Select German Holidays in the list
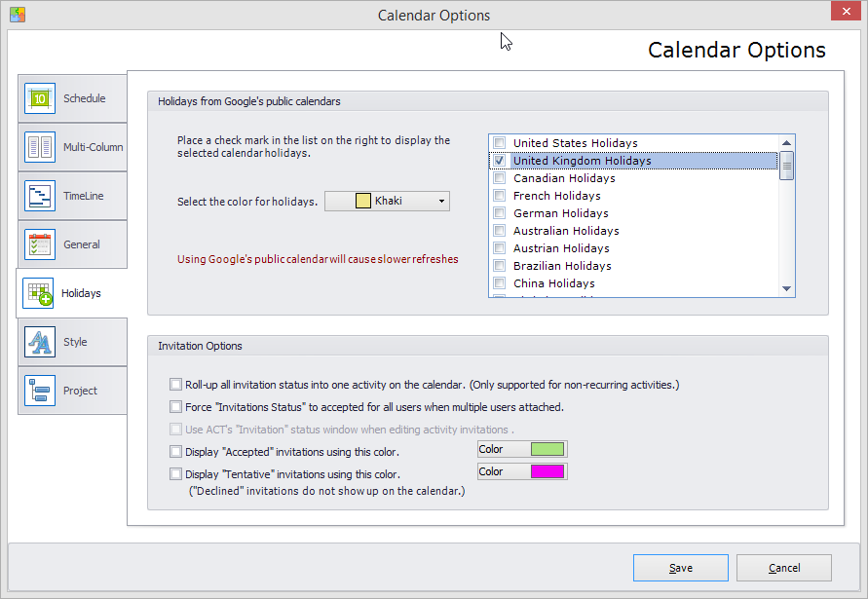Viewport: 868px width, 599px height. [561, 213]
